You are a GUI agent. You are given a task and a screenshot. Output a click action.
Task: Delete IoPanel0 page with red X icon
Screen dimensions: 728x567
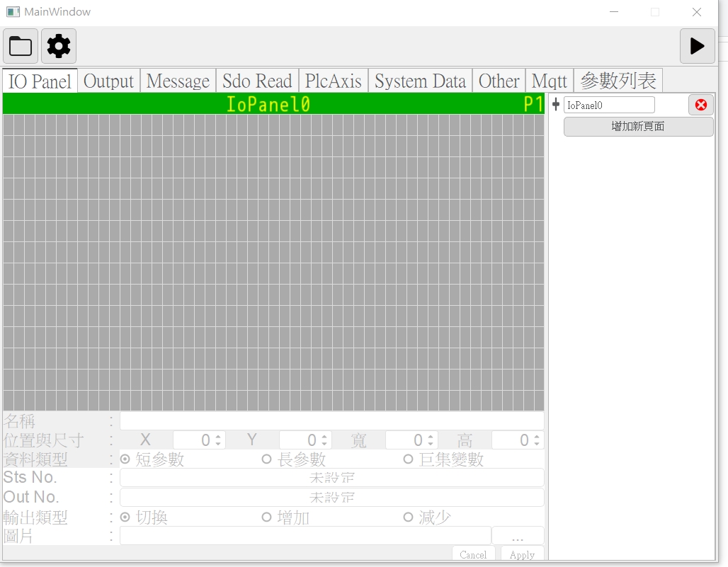coord(700,105)
